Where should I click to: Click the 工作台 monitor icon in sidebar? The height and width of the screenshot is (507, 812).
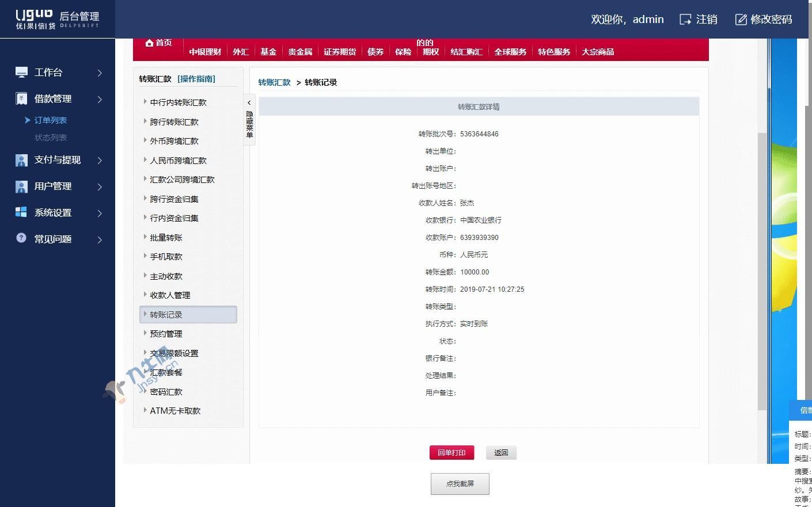tap(21, 73)
